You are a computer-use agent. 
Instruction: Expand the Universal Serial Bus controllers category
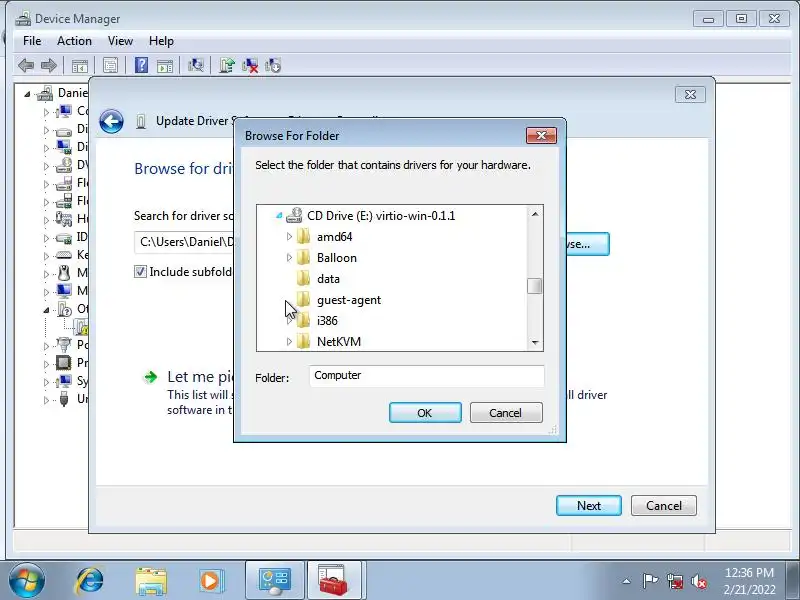point(46,400)
